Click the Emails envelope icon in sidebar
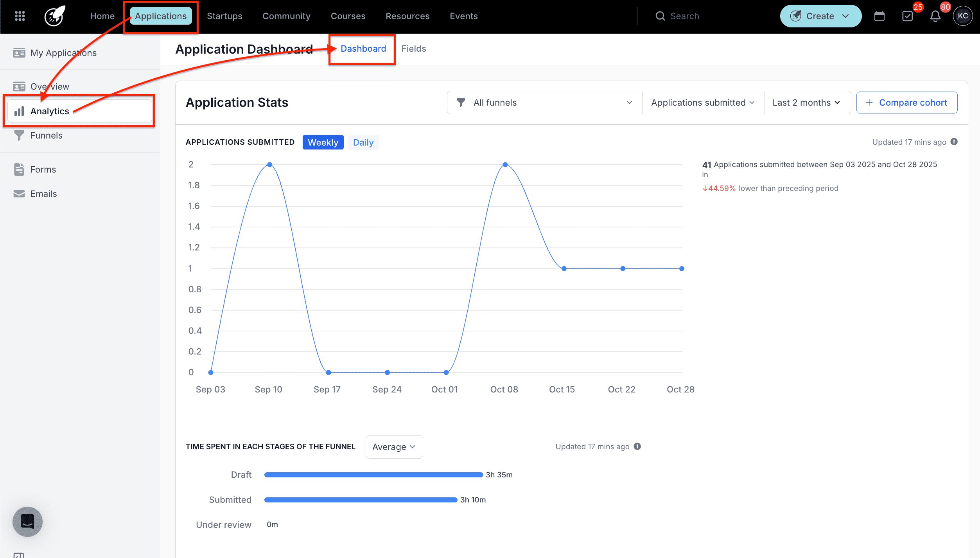980x558 pixels. 19,193
